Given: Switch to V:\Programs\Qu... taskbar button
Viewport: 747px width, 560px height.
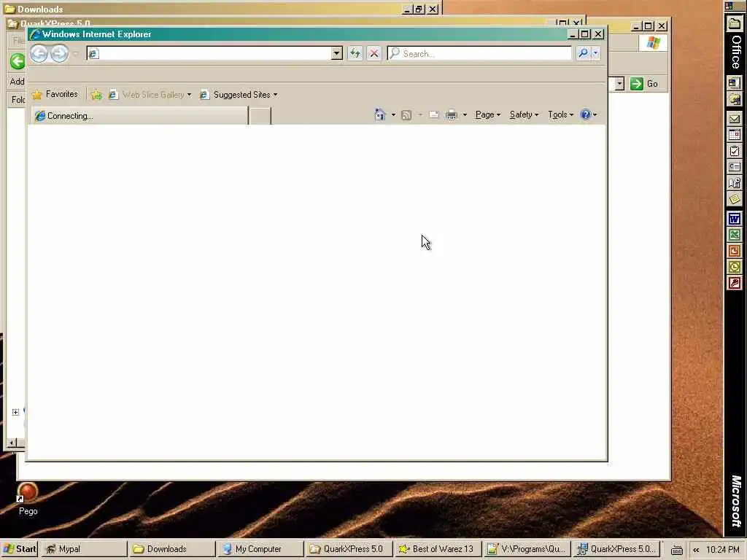Looking at the screenshot, I should tap(526, 549).
